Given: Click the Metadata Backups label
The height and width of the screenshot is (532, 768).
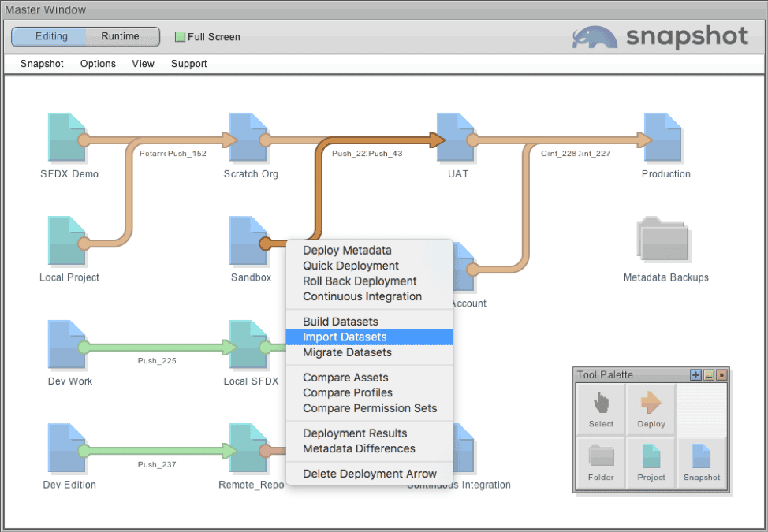Looking at the screenshot, I should tap(666, 277).
